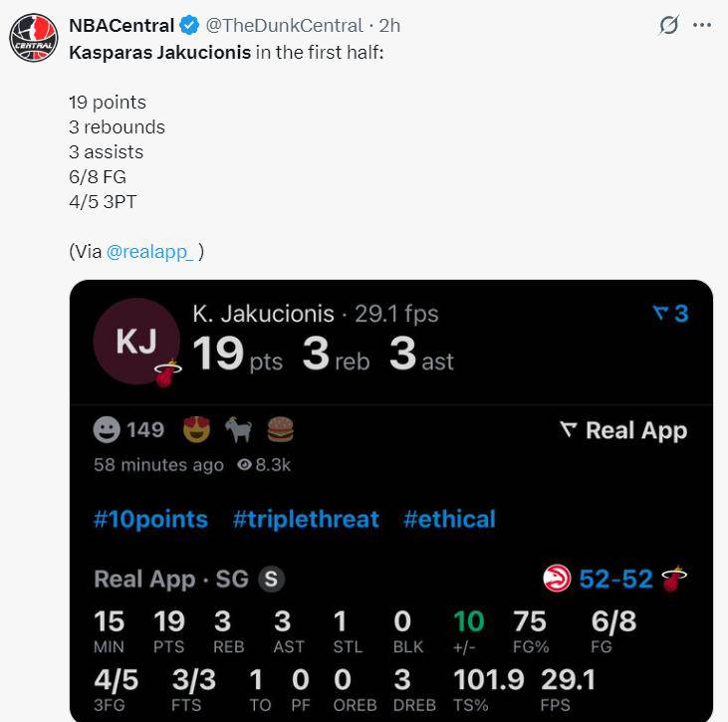Open the Grok explain icon
This screenshot has height=722, width=728.
click(x=669, y=25)
